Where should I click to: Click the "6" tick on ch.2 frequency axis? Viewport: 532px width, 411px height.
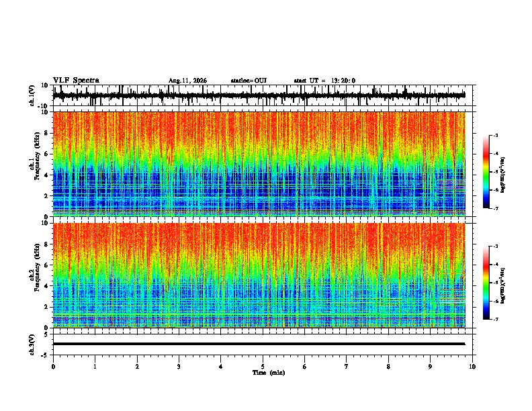coord(47,265)
